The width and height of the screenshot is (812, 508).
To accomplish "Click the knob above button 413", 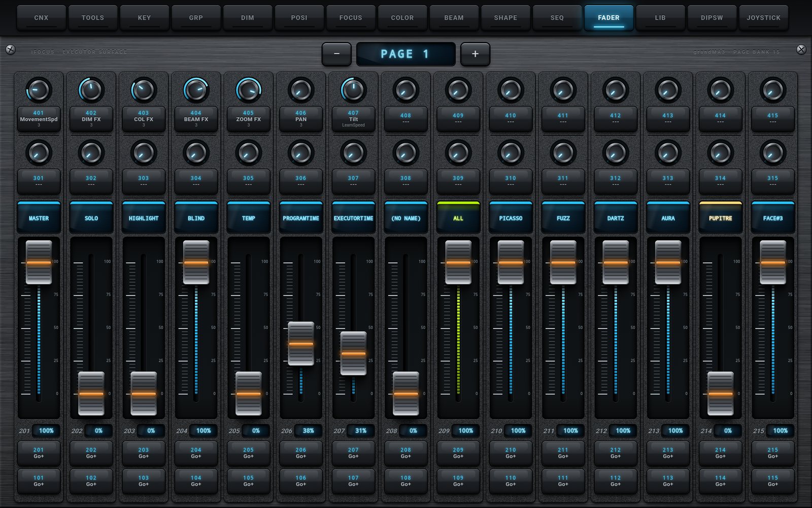I will 668,90.
